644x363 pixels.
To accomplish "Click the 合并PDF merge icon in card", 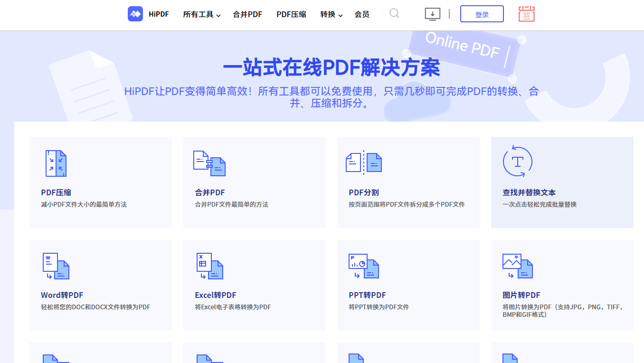I will pyautogui.click(x=209, y=163).
